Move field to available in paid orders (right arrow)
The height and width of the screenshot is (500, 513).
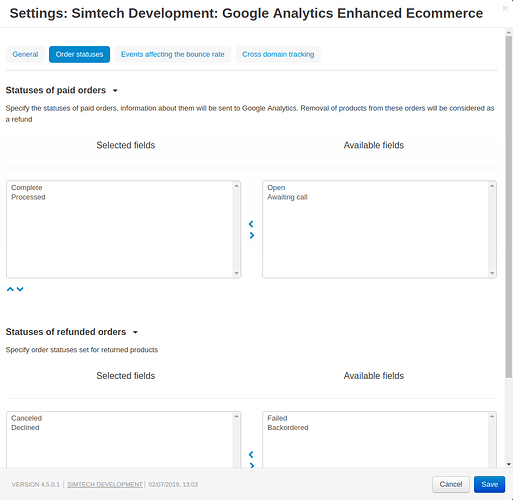252,235
